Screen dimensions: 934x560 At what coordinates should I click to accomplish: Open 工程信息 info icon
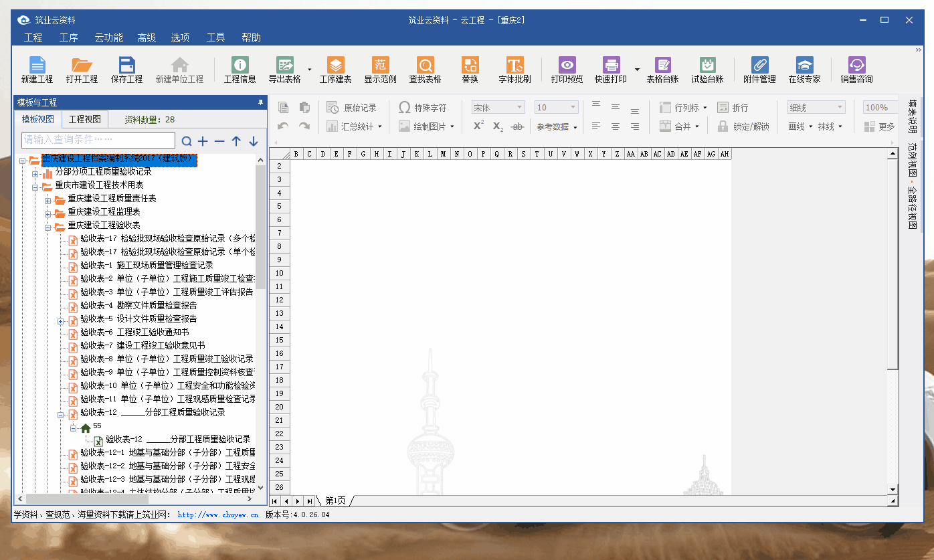click(x=240, y=66)
